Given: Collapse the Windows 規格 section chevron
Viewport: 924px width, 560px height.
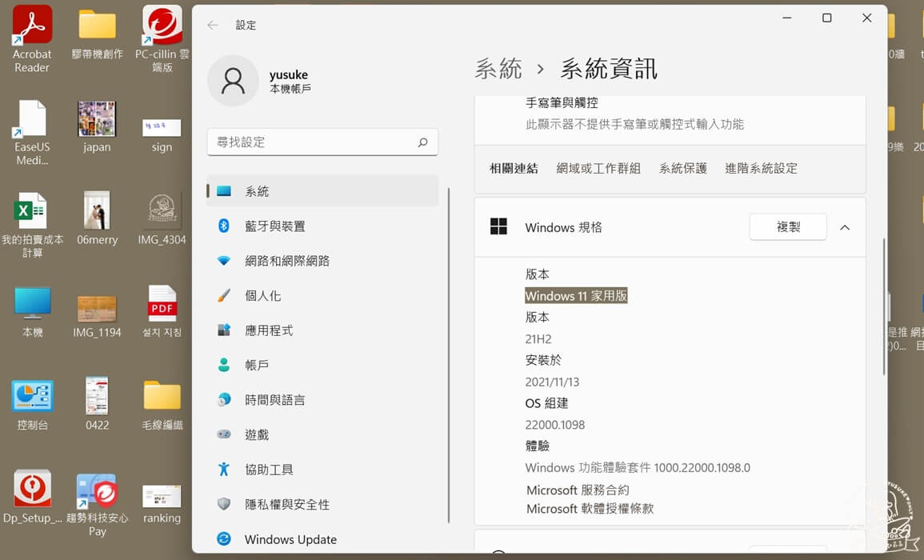Looking at the screenshot, I should coord(845,228).
